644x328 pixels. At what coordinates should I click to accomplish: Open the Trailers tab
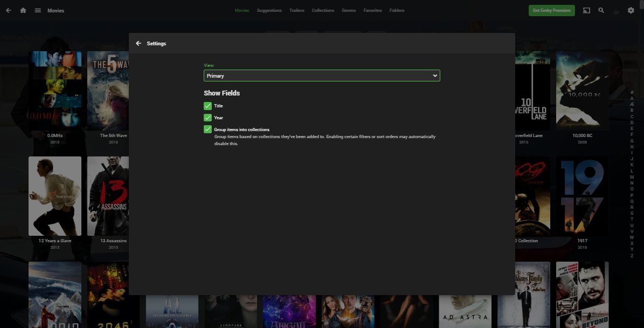[x=296, y=10]
